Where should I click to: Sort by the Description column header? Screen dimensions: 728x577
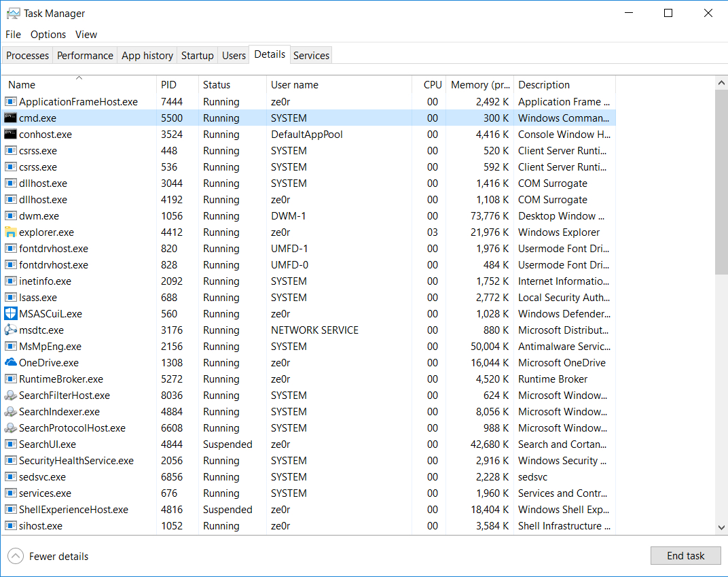564,84
